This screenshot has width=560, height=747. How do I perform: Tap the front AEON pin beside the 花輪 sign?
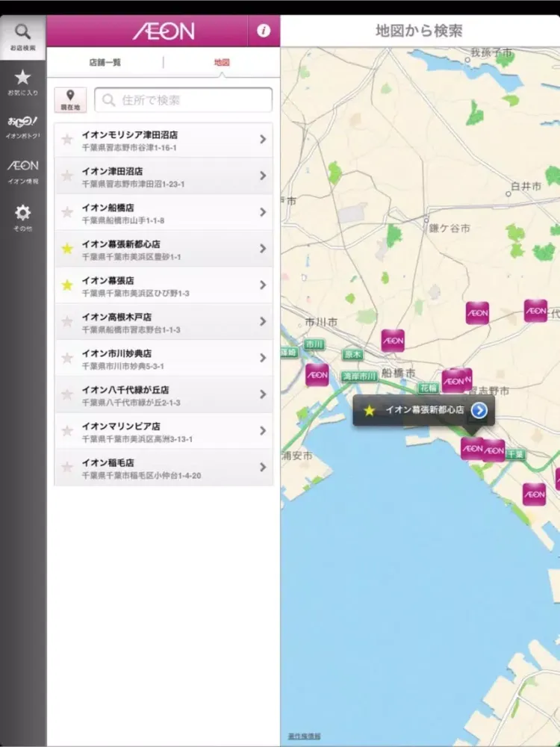click(453, 381)
